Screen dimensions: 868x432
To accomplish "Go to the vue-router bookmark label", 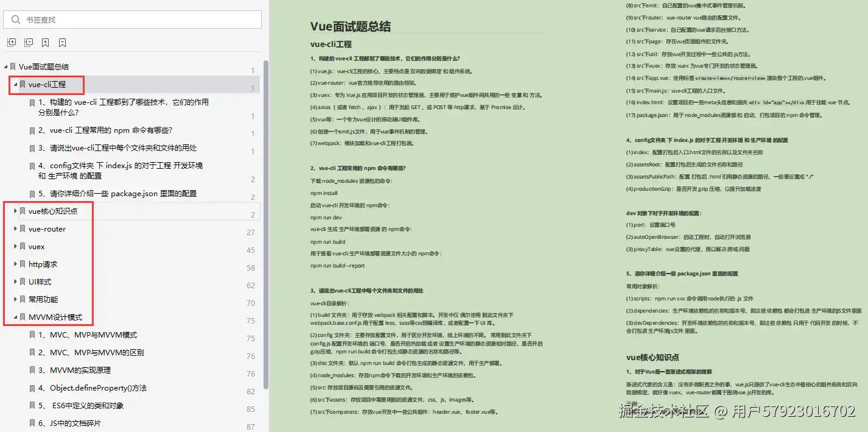I will [x=47, y=228].
